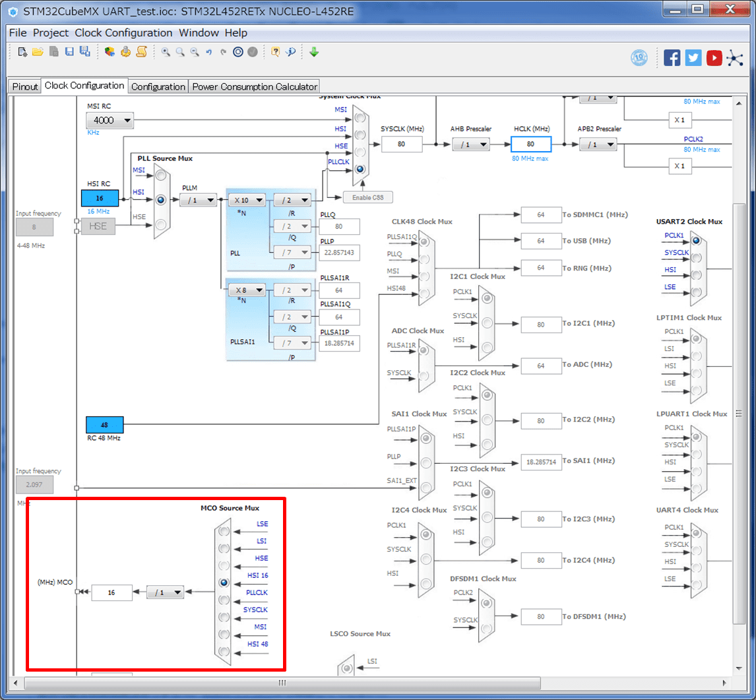
Task: Select HSI 16 in MCO Source Mux
Action: [224, 583]
